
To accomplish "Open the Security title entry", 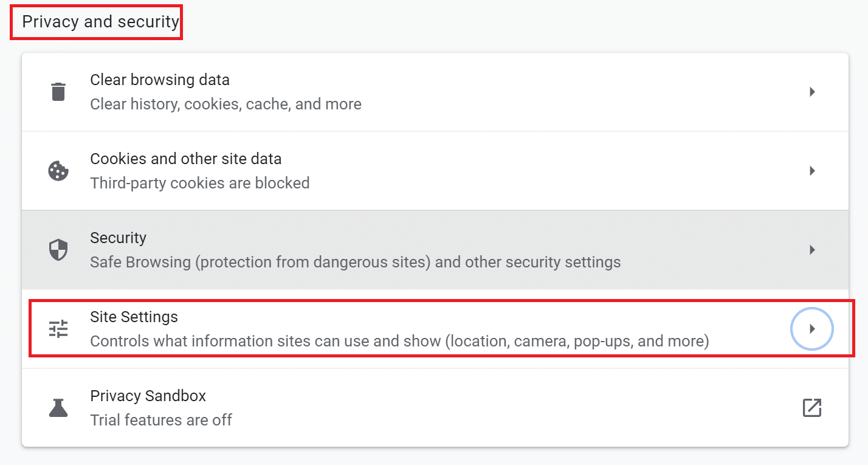I will [x=118, y=238].
